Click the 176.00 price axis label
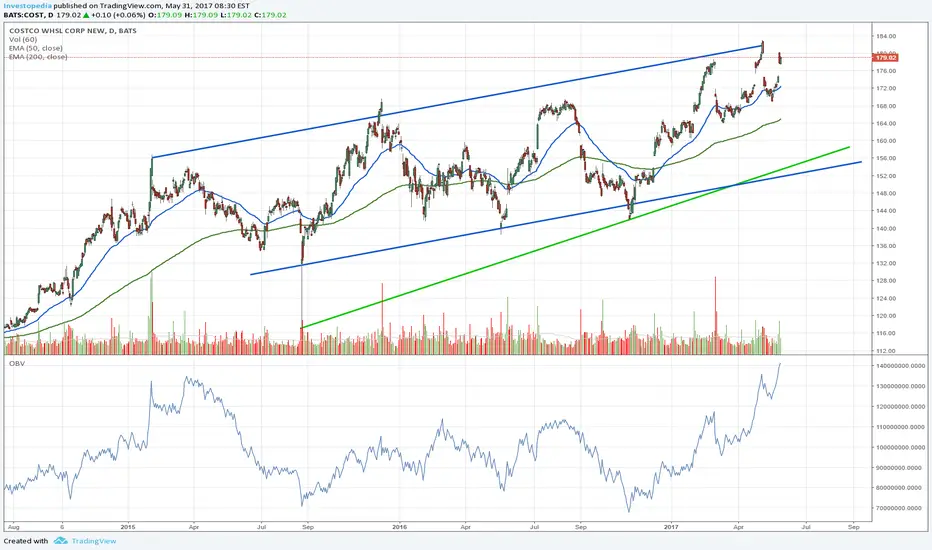Viewport: 932px width, 550px height. (886, 71)
